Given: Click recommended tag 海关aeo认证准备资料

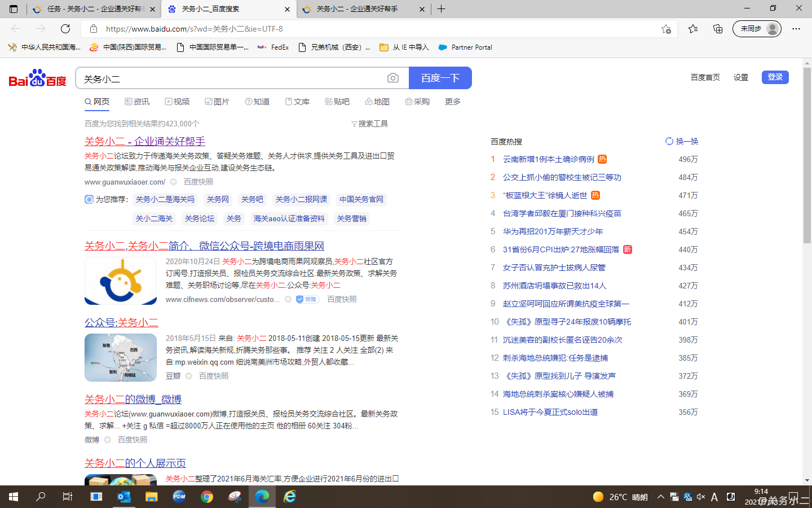Looking at the screenshot, I should (x=289, y=218).
